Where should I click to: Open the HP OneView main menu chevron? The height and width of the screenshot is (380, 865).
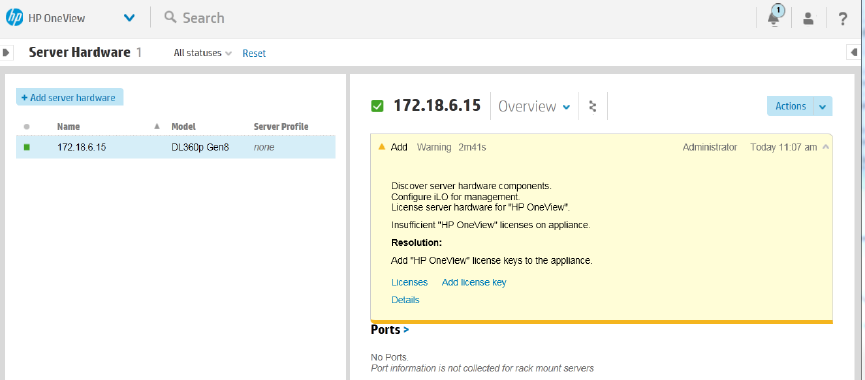coord(129,18)
